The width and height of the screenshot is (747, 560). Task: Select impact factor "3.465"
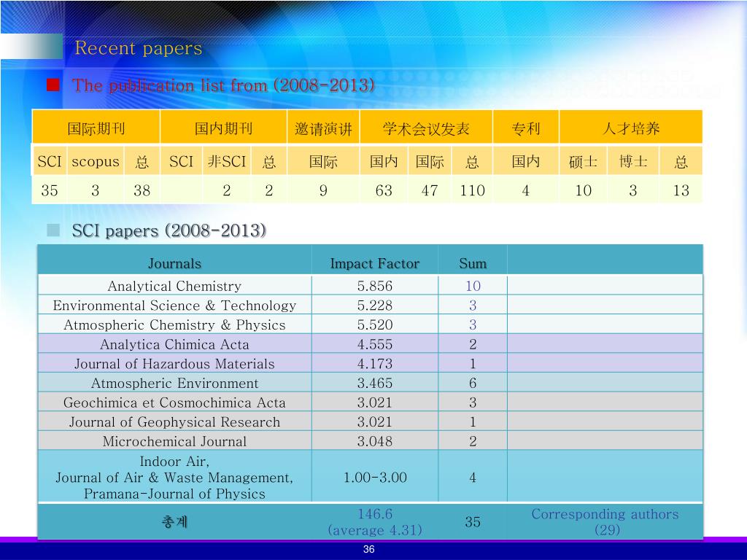(x=375, y=384)
